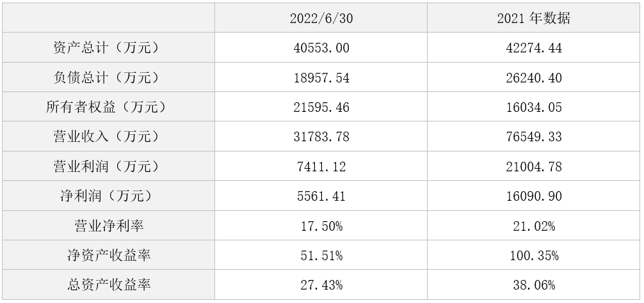Screen dimensions: 644x303
Task: Select the 营业净利率 row label
Action: [x=108, y=226]
